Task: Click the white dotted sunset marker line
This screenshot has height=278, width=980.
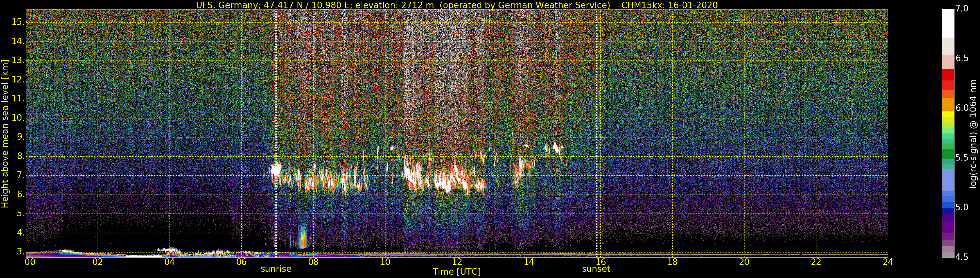Action: [x=596, y=133]
